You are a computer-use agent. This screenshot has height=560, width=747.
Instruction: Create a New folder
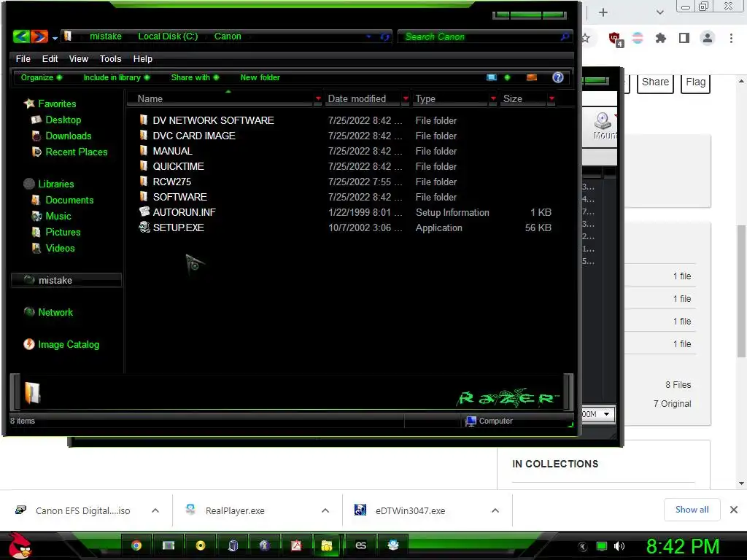[260, 77]
